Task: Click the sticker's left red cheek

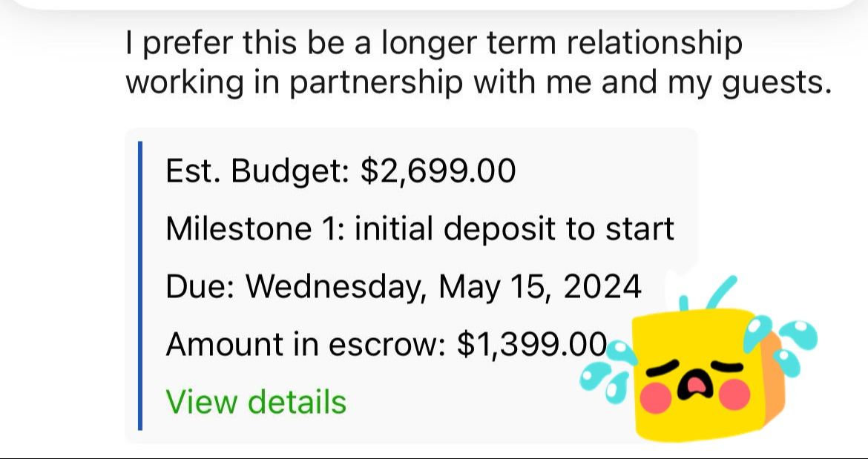Action: click(x=656, y=399)
